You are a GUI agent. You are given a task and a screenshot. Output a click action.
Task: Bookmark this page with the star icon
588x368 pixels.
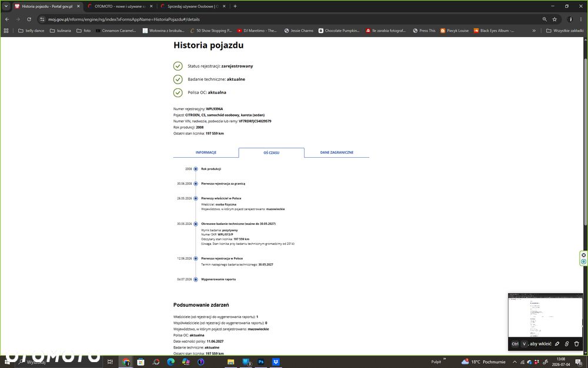[554, 19]
